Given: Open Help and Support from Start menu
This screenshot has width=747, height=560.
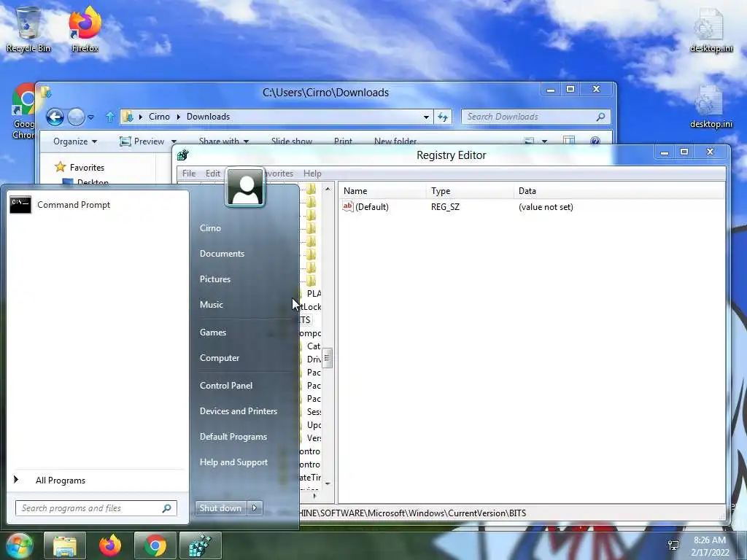Looking at the screenshot, I should pos(233,462).
